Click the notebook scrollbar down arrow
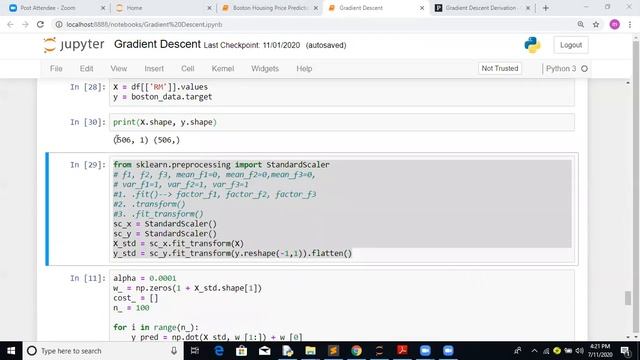Screen dimensions: 640x360 628,337
